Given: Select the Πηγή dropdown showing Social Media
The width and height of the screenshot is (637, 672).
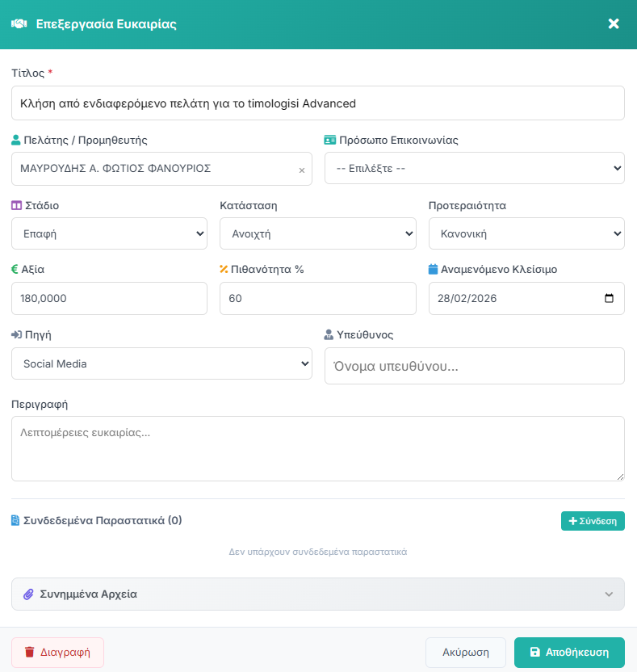Looking at the screenshot, I should (161, 363).
